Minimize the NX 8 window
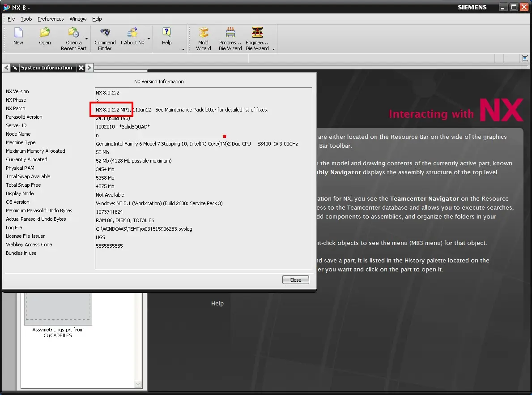The image size is (532, 395). coord(503,7)
